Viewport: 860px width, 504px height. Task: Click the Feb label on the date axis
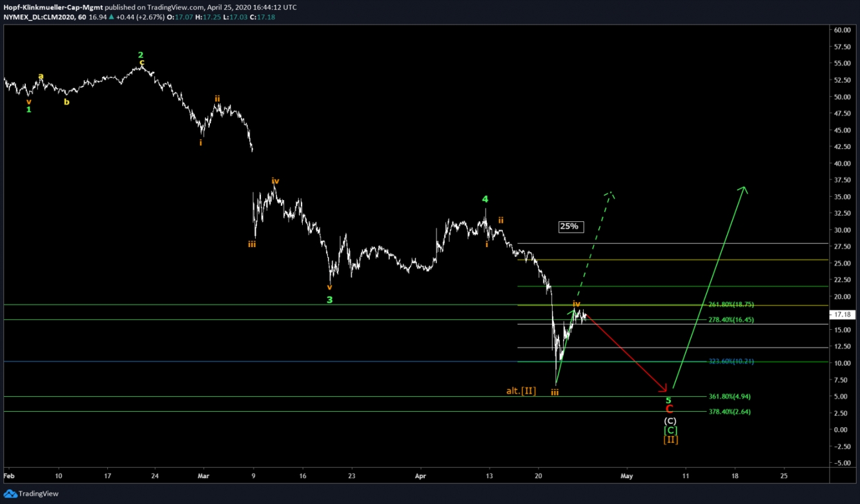pos(9,476)
